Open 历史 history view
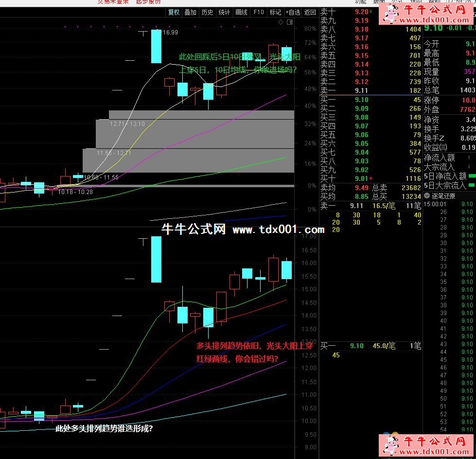476x459 pixels. point(207,12)
